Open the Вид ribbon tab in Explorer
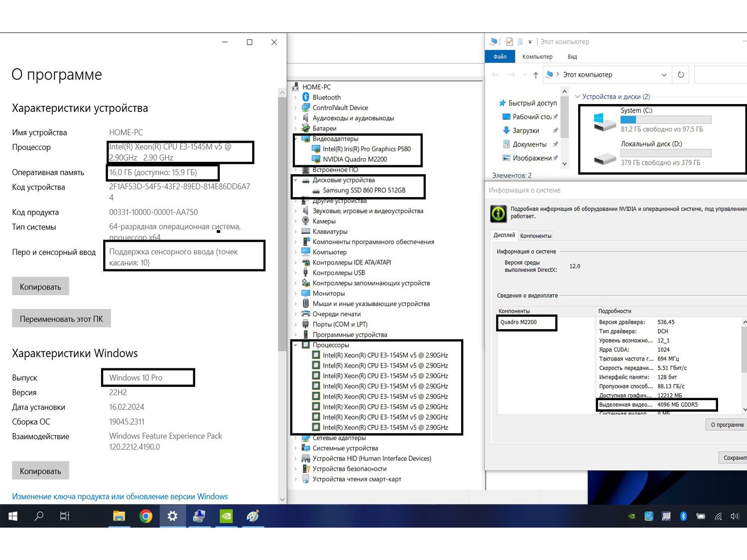 [x=572, y=57]
